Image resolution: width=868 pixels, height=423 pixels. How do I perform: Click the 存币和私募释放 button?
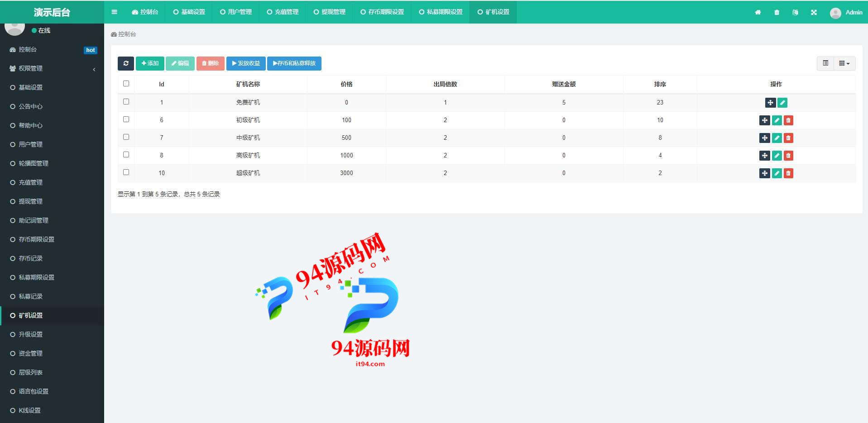294,63
